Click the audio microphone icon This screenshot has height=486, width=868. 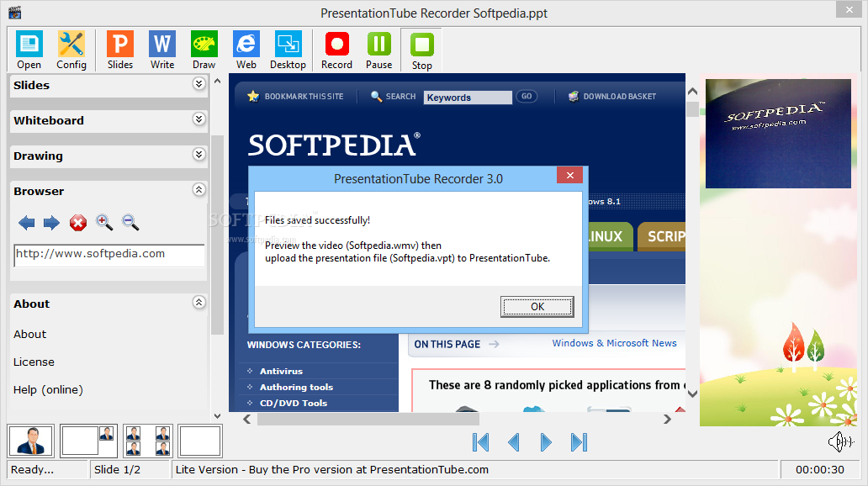point(841,441)
